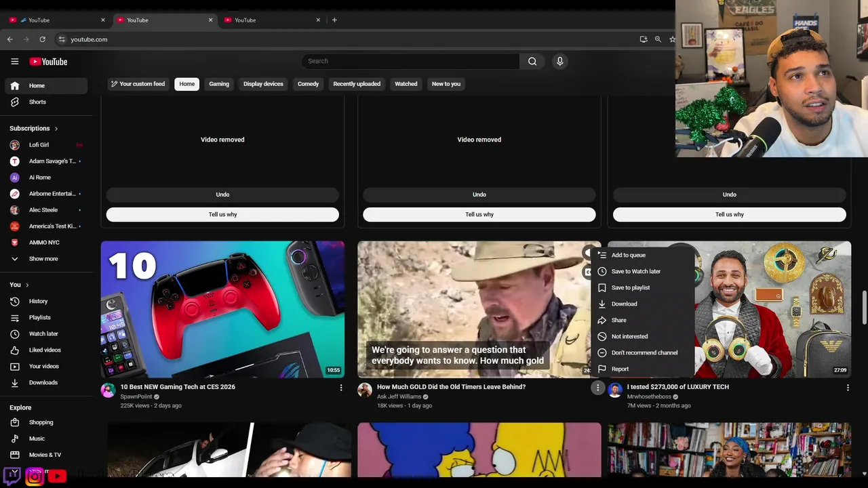Image resolution: width=868 pixels, height=488 pixels.
Task: Expand Show more subscriptions
Action: pyautogui.click(x=46, y=259)
